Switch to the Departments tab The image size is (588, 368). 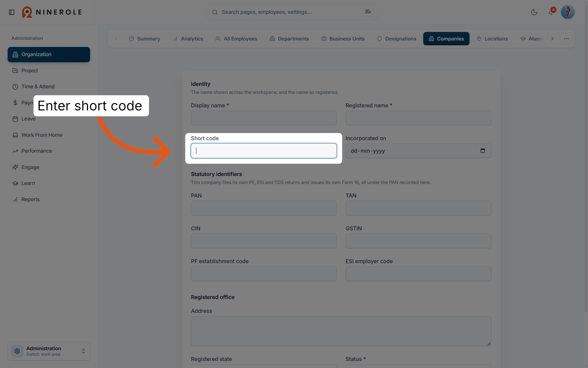(289, 39)
